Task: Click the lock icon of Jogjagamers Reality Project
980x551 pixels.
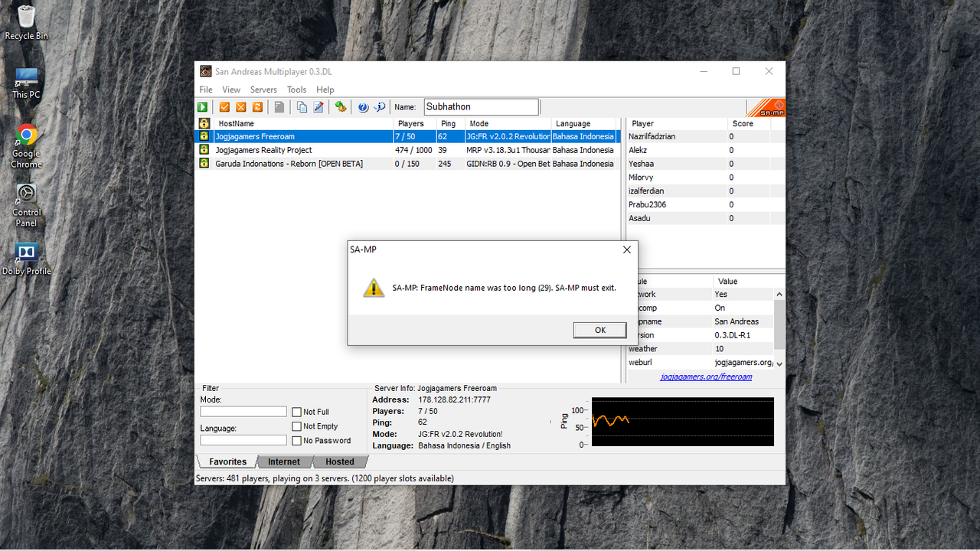Action: point(204,150)
